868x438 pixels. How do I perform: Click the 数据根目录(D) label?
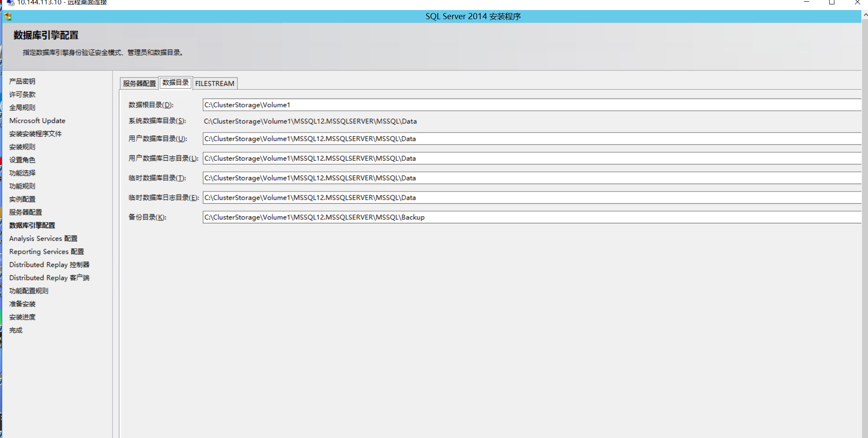click(151, 105)
